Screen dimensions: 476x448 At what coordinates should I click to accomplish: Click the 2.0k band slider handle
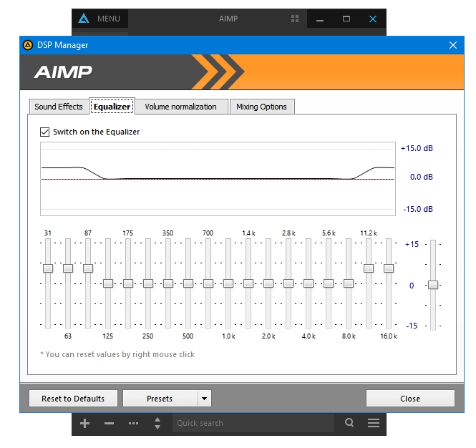(x=268, y=283)
